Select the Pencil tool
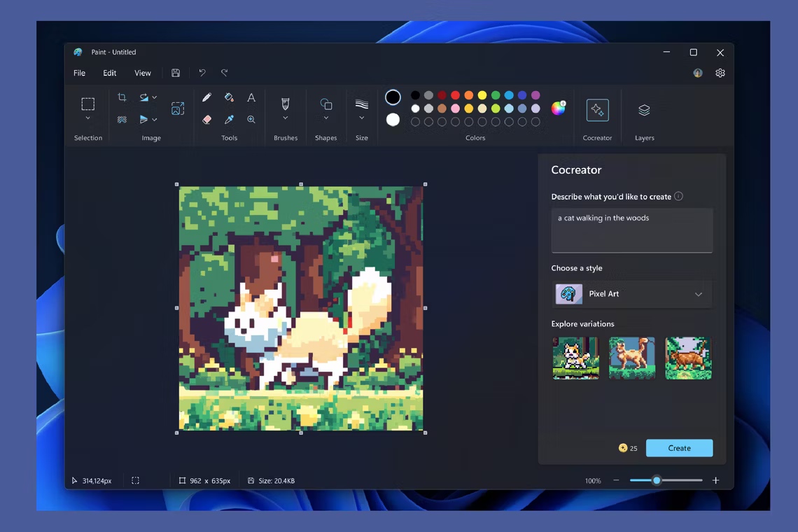The image size is (798, 532). point(206,97)
